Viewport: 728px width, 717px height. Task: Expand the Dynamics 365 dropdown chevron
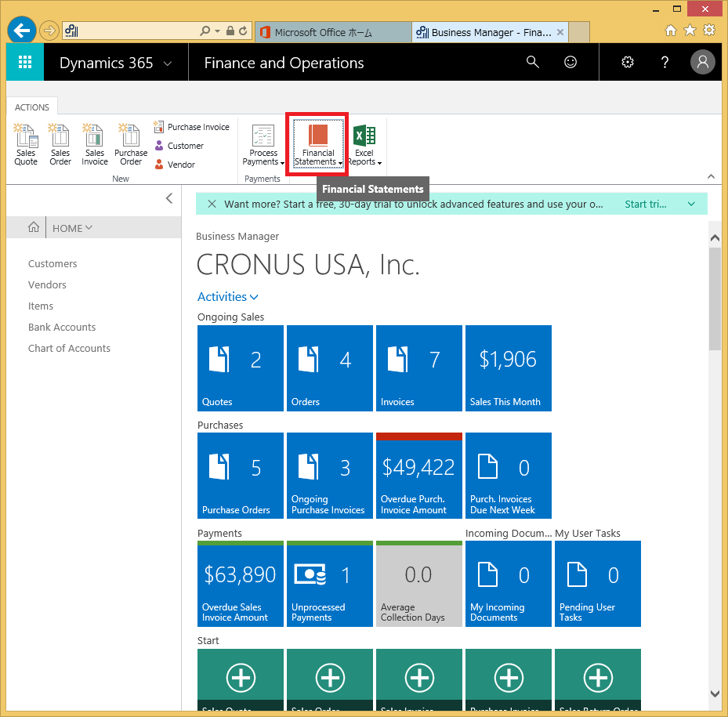click(x=168, y=63)
